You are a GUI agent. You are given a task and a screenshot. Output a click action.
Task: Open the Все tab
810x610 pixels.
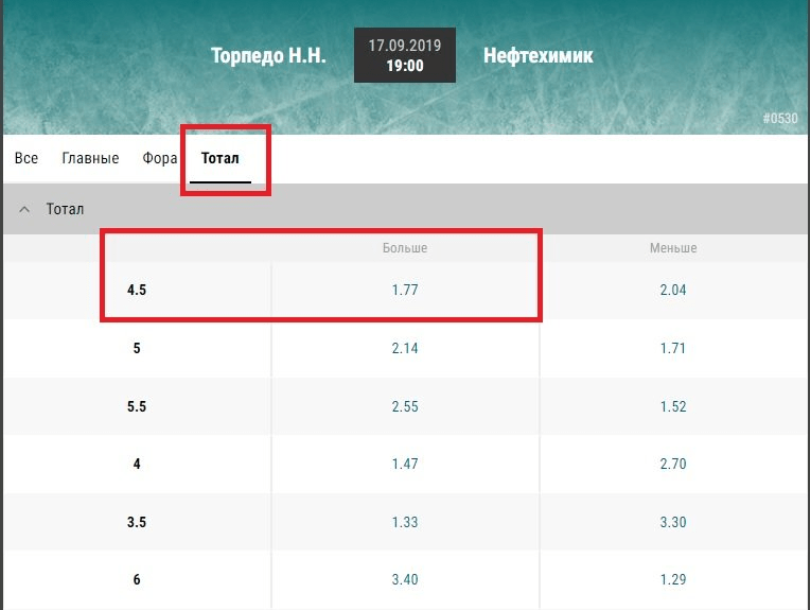26,158
